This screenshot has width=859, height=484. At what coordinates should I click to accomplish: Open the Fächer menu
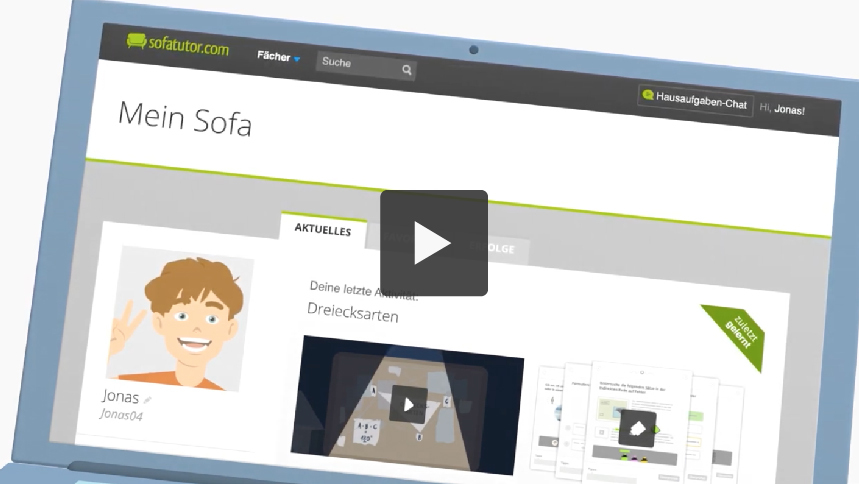tap(272, 57)
